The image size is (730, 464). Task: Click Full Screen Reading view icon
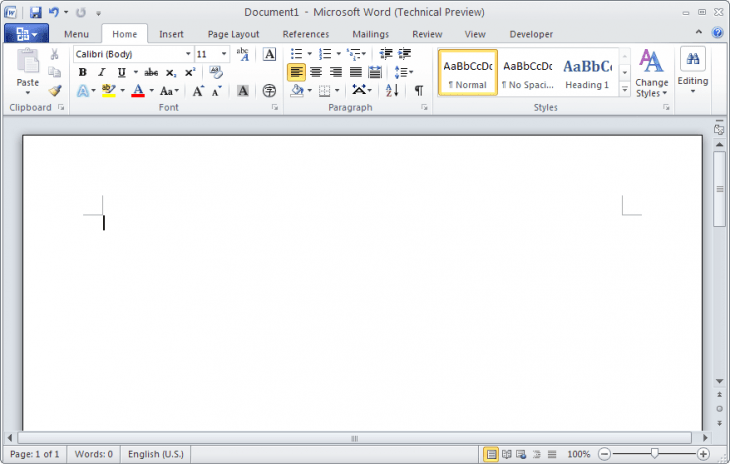point(507,454)
